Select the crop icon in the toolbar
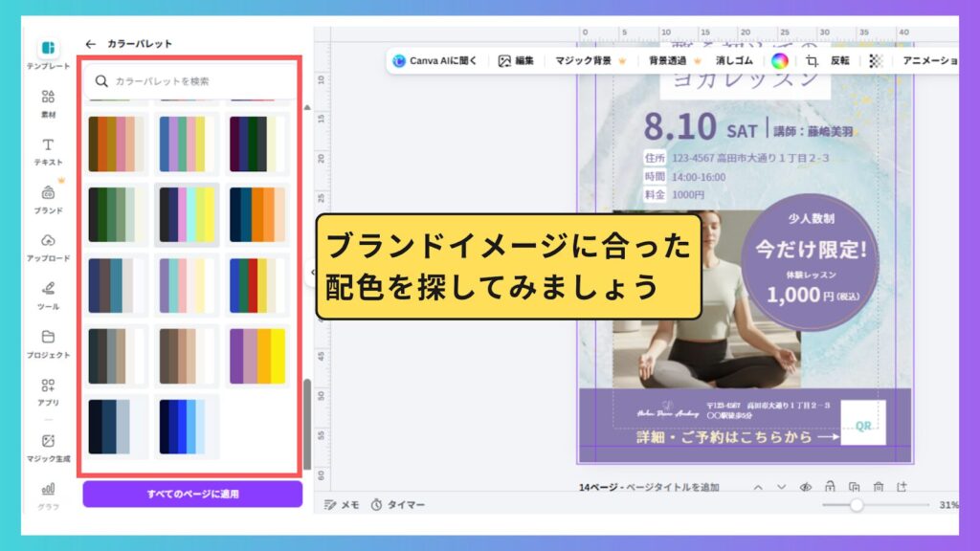This screenshot has width=980, height=551. pos(812,60)
